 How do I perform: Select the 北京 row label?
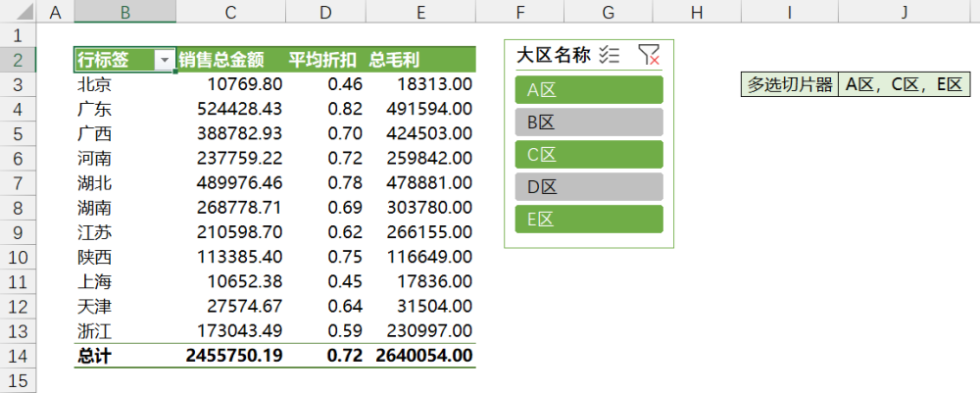click(125, 84)
